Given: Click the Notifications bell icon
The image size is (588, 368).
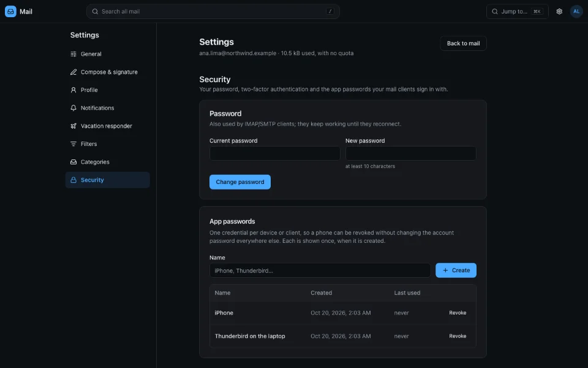Looking at the screenshot, I should (x=73, y=108).
